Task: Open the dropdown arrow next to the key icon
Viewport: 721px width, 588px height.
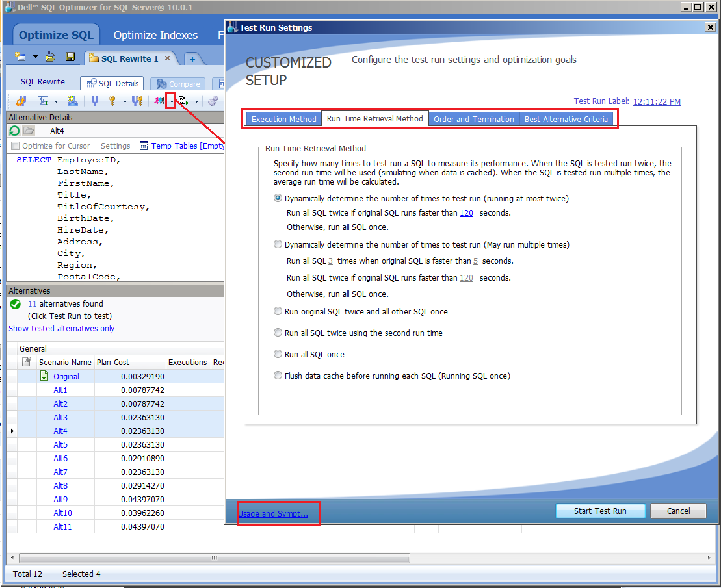Action: [124, 101]
